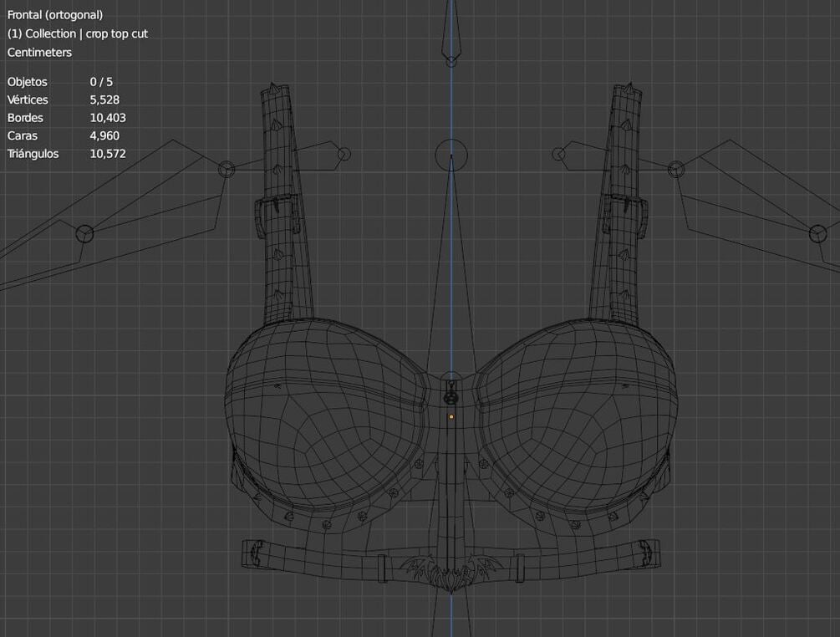Viewport: 840px width, 637px height.
Task: Select the left end buckle of lower band
Action: [x=253, y=553]
